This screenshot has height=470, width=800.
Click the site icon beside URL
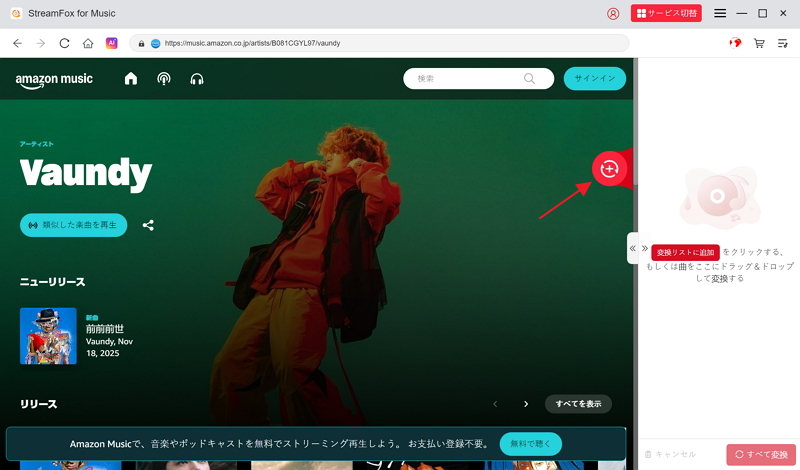click(156, 43)
